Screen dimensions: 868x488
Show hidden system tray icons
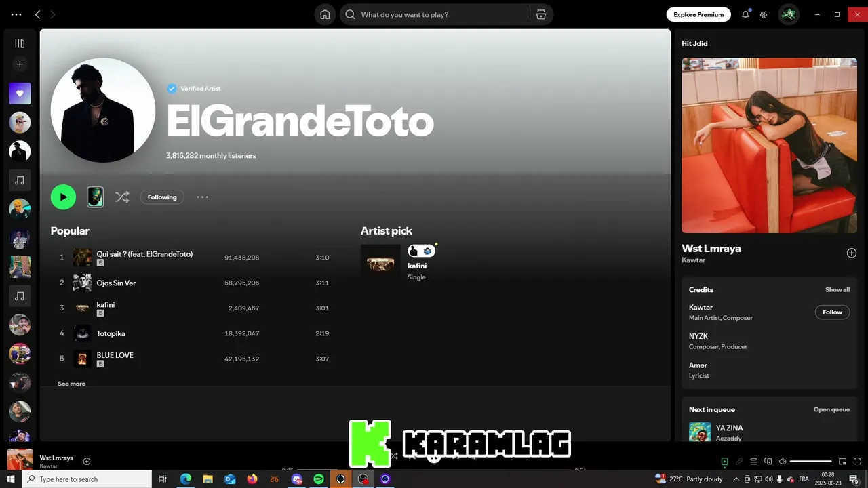pyautogui.click(x=736, y=479)
